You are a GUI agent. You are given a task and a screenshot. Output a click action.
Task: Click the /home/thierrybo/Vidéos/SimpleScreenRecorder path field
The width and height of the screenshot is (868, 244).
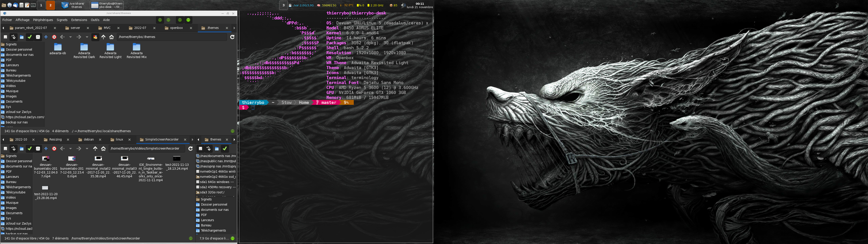[x=146, y=149]
